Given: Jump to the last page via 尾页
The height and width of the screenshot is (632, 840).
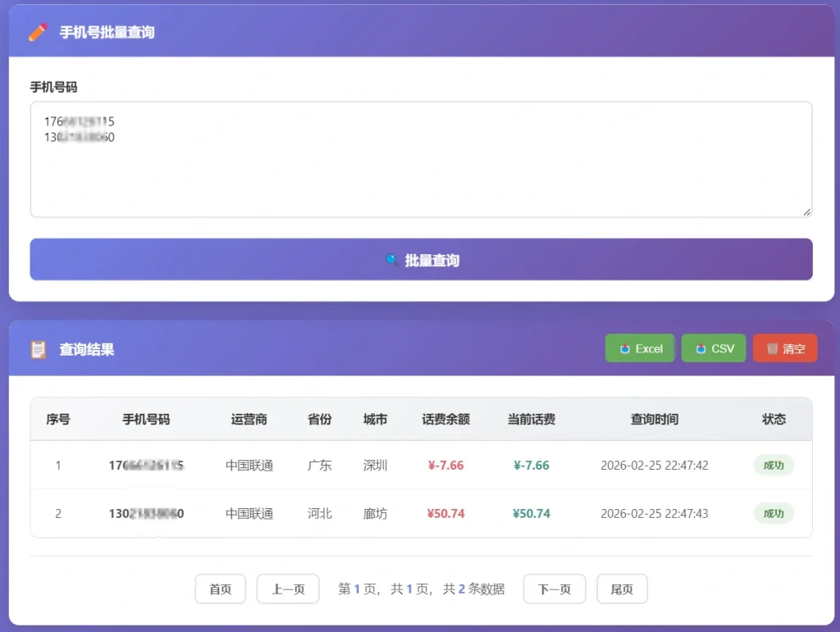Looking at the screenshot, I should (x=622, y=589).
